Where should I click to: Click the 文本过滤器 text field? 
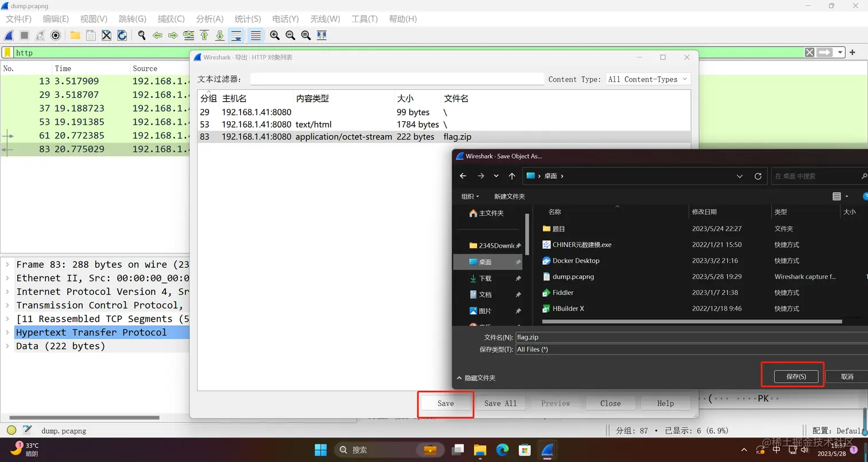[x=397, y=79]
